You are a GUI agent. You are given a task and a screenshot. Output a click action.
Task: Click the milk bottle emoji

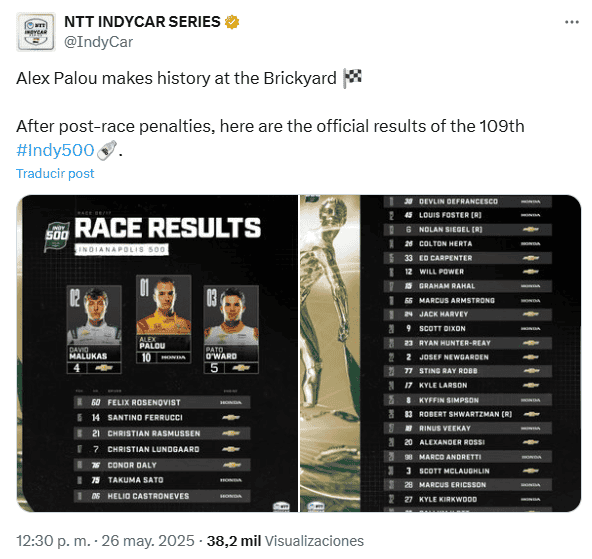tap(107, 150)
